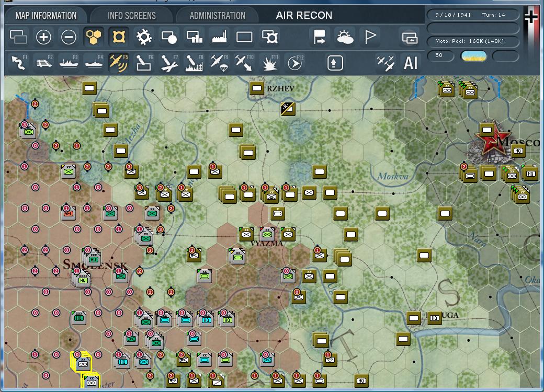Open the weather display icon
This screenshot has width=544, height=392.
tap(345, 37)
